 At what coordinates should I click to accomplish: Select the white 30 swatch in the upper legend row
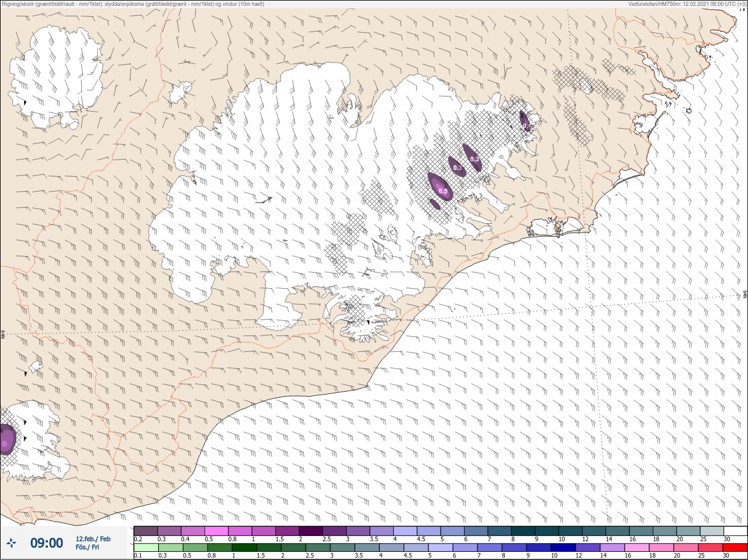click(735, 531)
